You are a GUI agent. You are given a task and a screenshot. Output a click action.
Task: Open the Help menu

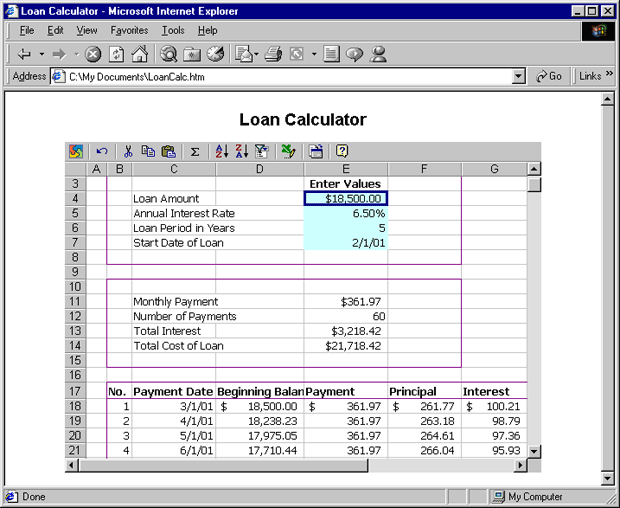click(x=208, y=30)
